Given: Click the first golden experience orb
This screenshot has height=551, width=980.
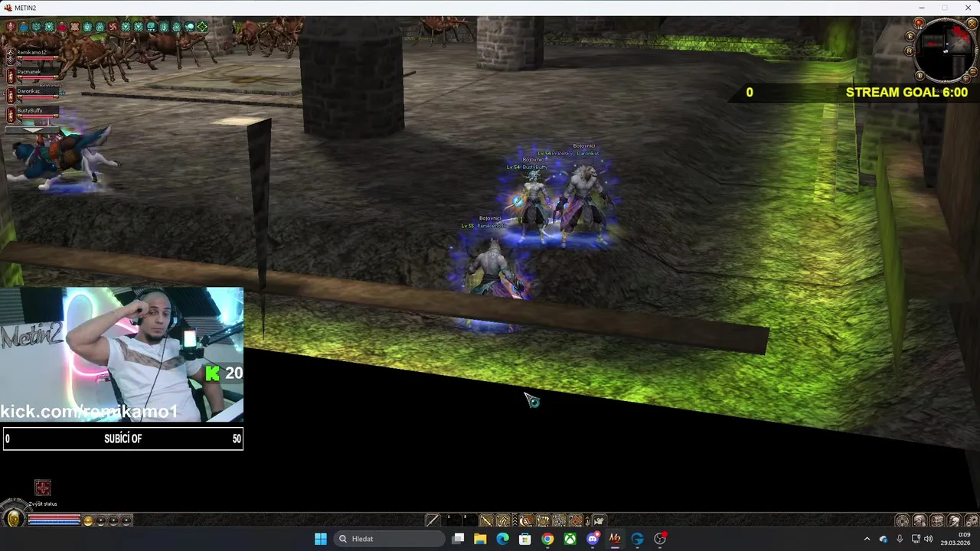Looking at the screenshot, I should pos(88,520).
